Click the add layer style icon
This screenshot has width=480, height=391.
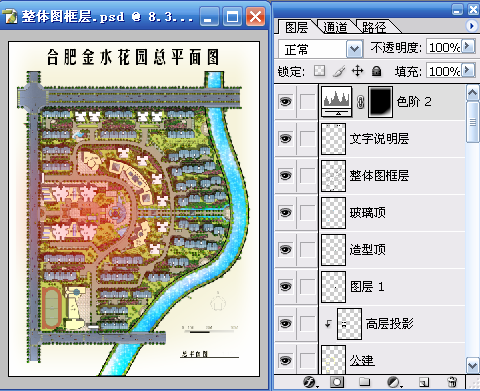click(x=310, y=382)
